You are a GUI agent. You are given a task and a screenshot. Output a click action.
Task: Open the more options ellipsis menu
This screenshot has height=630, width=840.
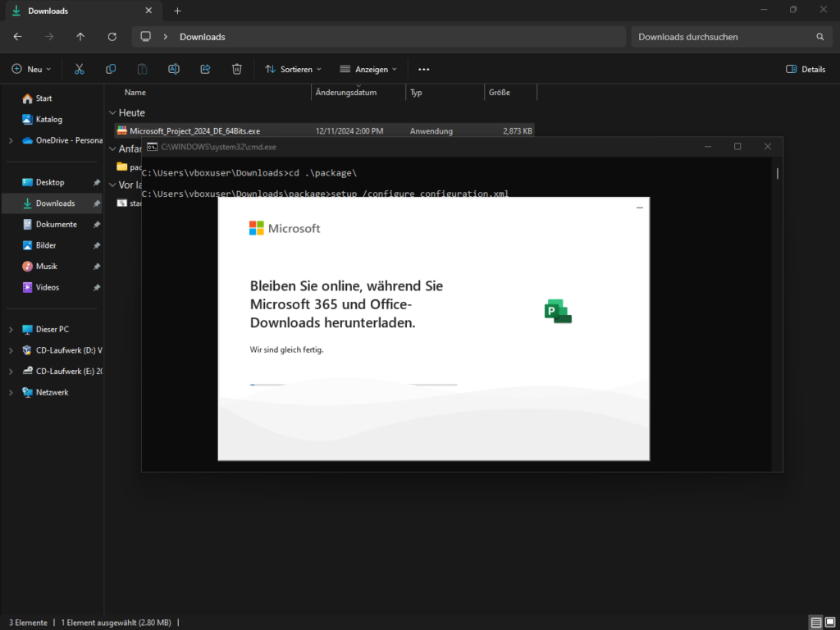point(423,69)
